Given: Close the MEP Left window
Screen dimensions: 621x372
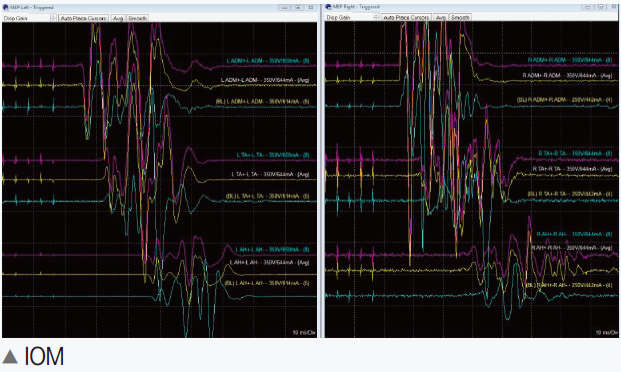Looking at the screenshot, I should (311, 8).
